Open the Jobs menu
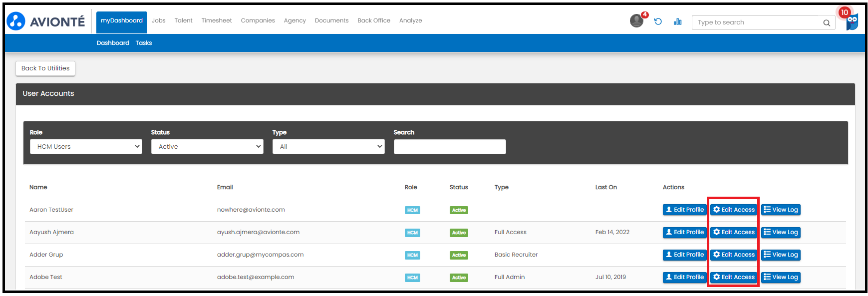This screenshot has width=868, height=296. coord(159,20)
